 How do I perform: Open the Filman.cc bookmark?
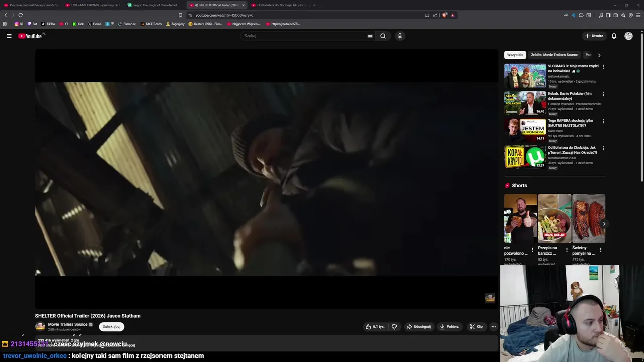click(127, 24)
